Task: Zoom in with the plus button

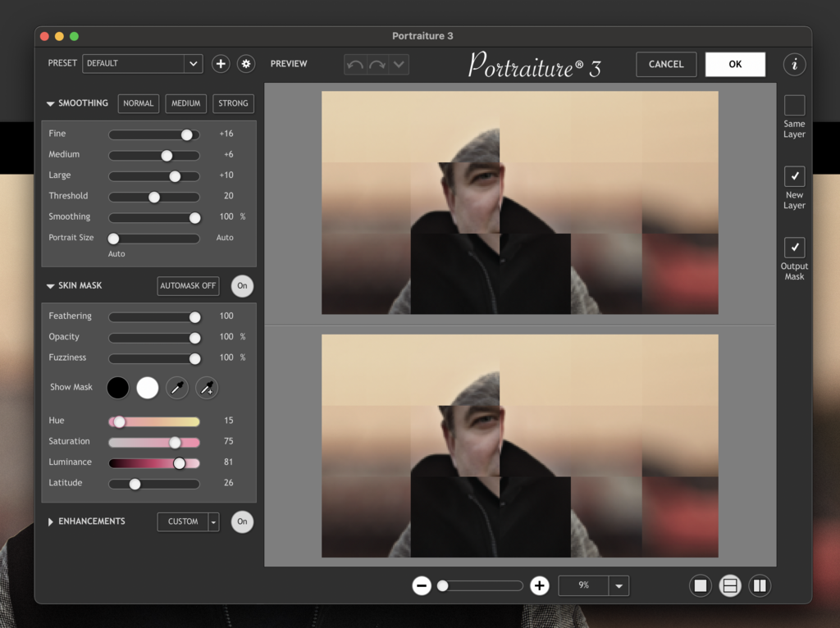Action: point(540,585)
